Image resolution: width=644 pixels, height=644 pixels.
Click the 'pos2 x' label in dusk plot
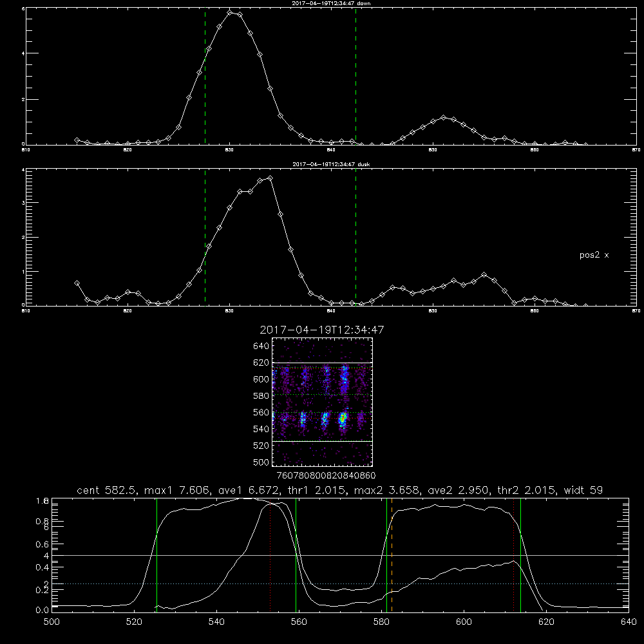(x=594, y=255)
